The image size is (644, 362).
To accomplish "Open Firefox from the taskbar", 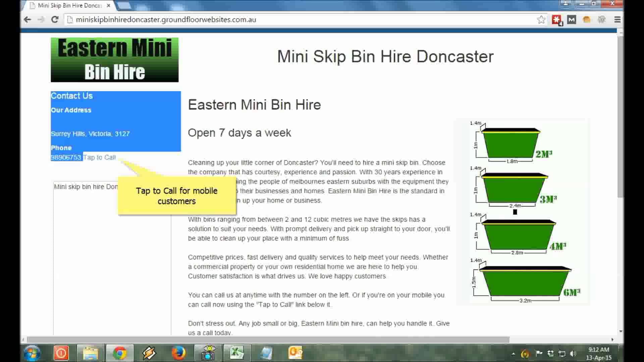I will pos(179,353).
